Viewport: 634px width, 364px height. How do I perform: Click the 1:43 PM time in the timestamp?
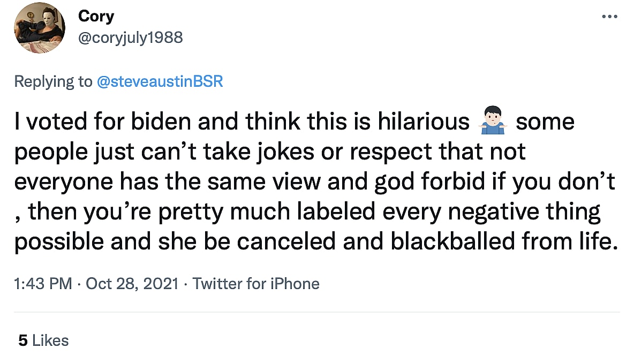43,283
